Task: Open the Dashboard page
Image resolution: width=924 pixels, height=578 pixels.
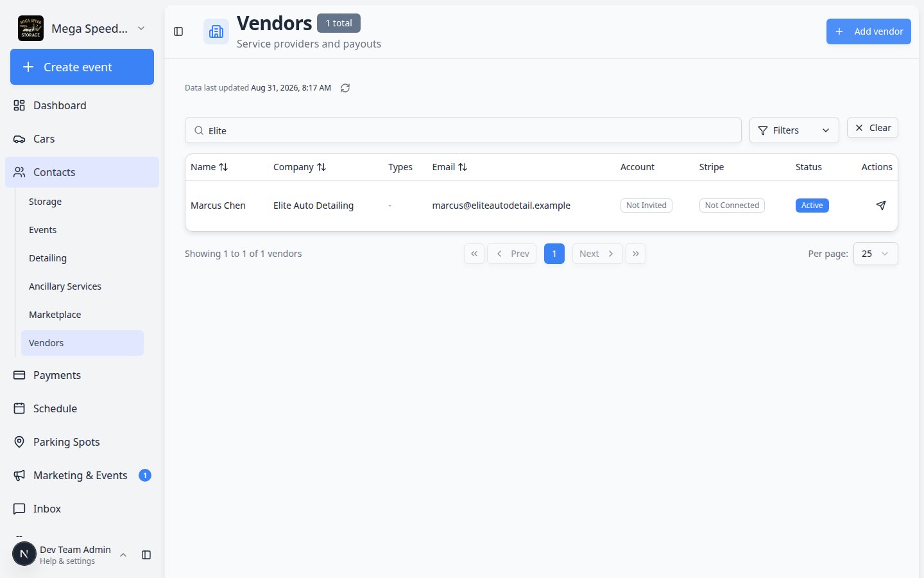Action: pos(82,105)
